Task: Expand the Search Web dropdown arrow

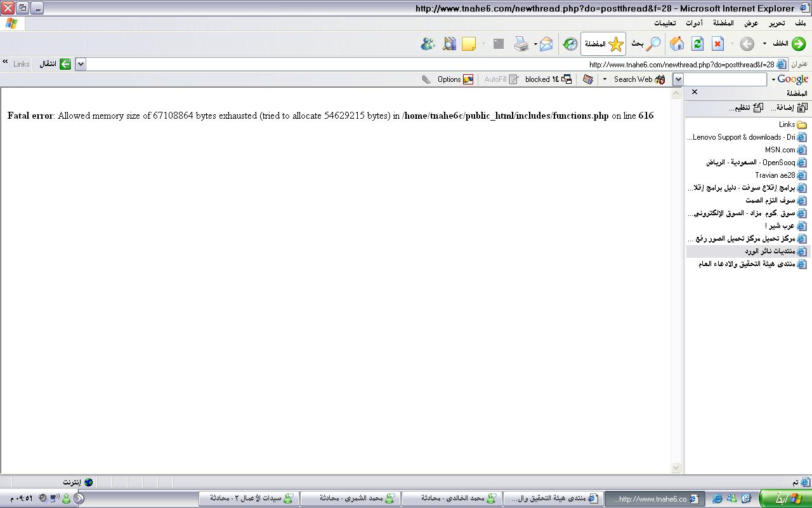Action: (605, 79)
